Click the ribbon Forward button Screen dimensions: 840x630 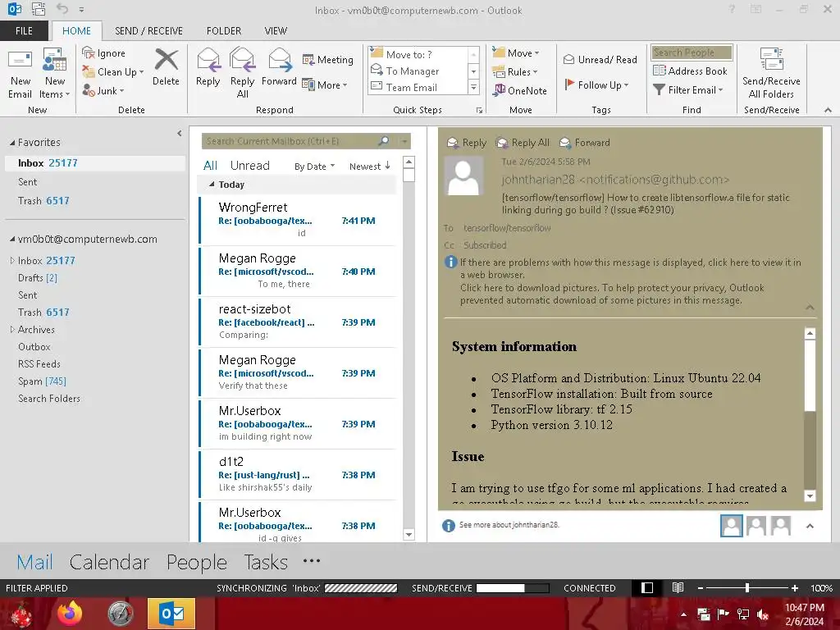coord(279,67)
